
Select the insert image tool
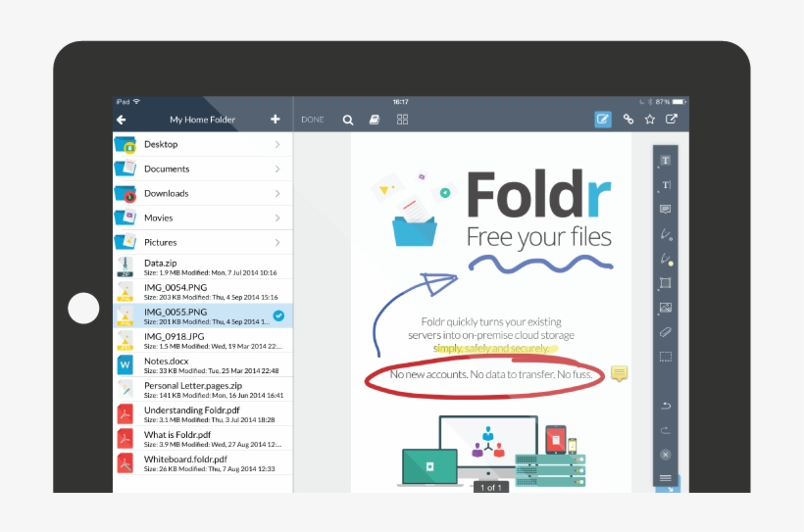pos(666,308)
